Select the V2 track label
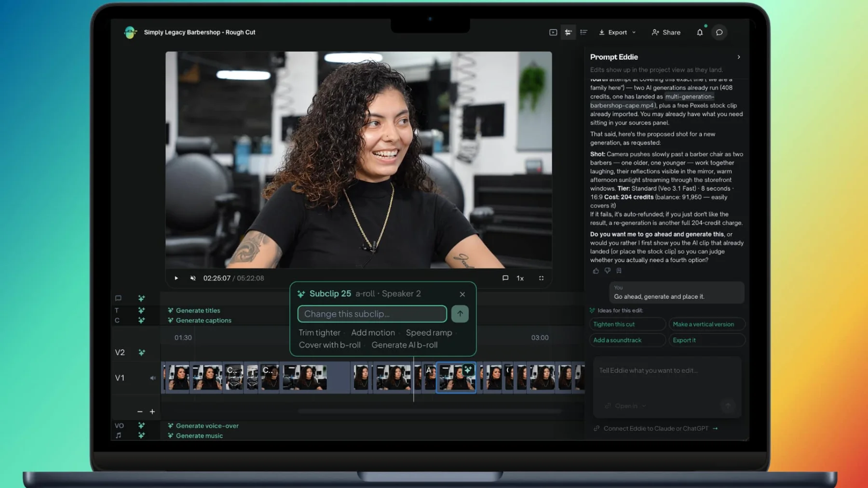This screenshot has height=488, width=868. pyautogui.click(x=120, y=353)
